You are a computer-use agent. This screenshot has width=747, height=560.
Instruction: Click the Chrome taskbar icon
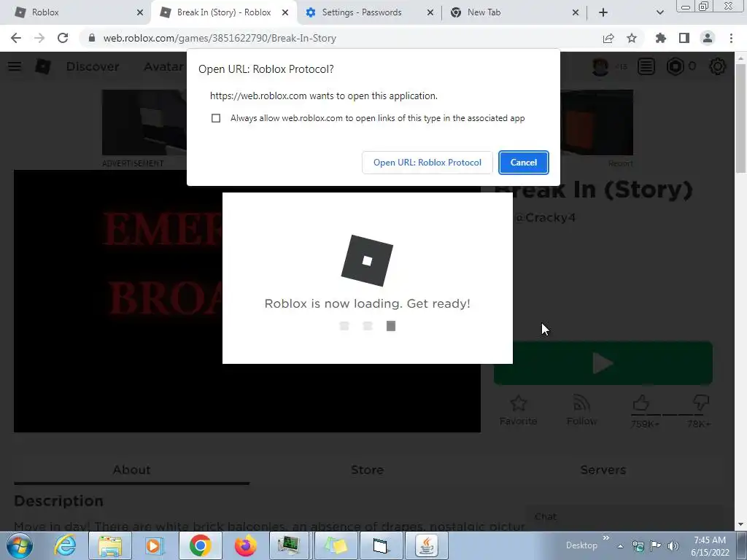pyautogui.click(x=200, y=545)
